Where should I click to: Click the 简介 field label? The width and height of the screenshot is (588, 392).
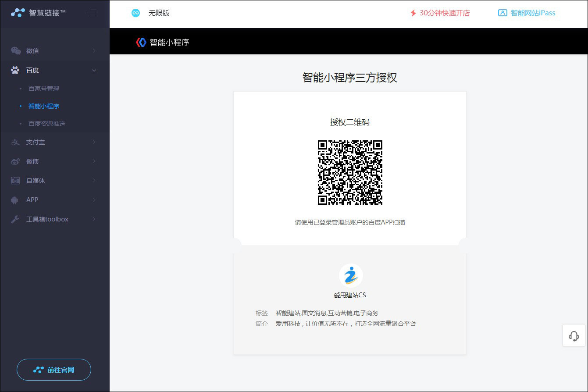pyautogui.click(x=262, y=324)
